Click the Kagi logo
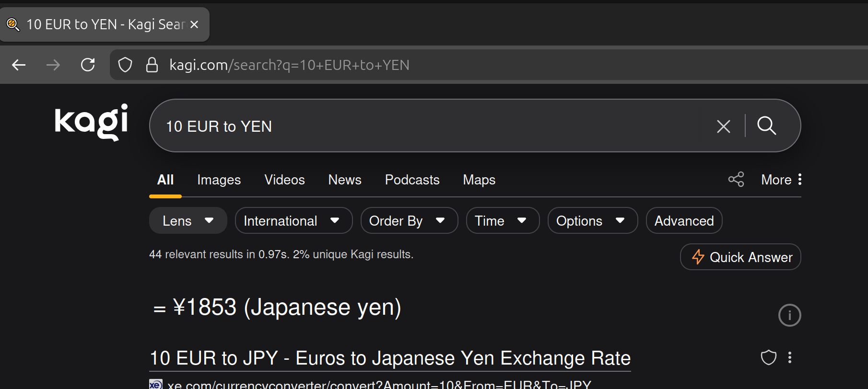This screenshot has height=389, width=868. 91,123
